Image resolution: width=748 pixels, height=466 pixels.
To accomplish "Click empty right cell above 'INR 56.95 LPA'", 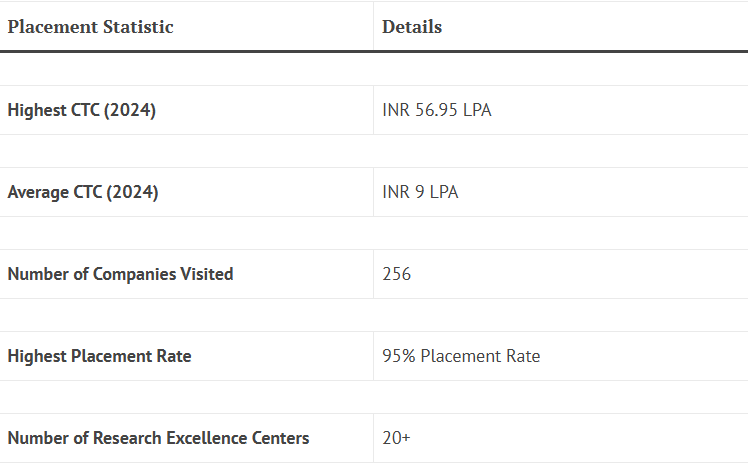I will pos(560,69).
